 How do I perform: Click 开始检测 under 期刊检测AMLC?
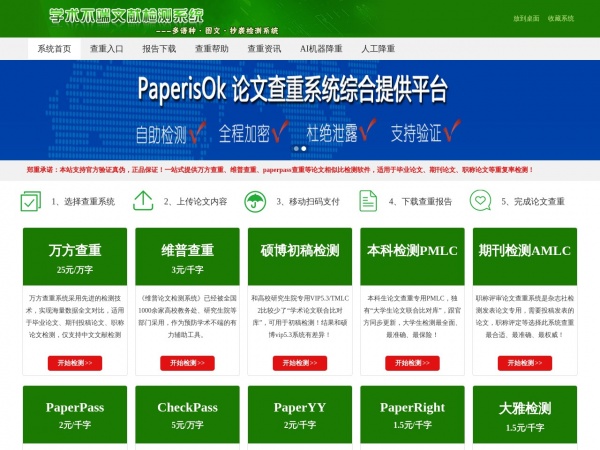coord(525,363)
